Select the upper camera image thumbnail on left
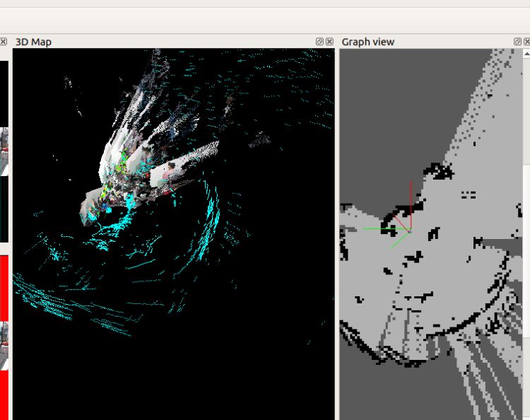This screenshot has height=420, width=530. pos(4,151)
